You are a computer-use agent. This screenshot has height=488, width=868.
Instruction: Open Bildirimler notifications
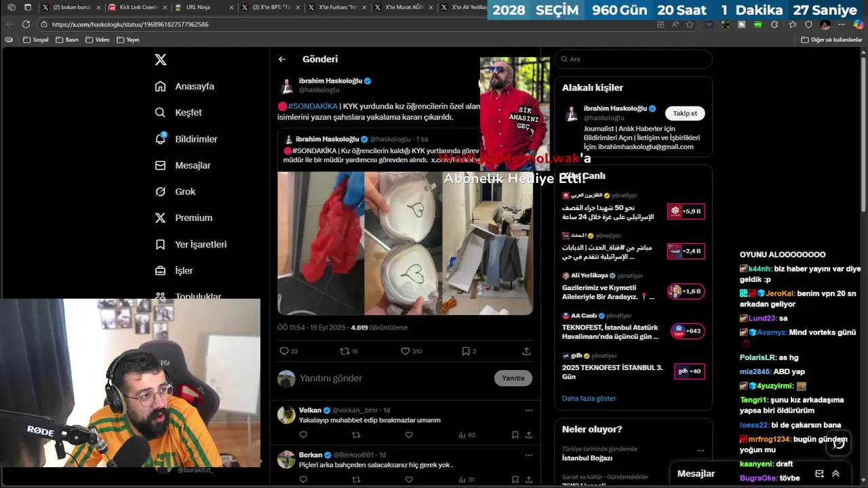pyautogui.click(x=186, y=139)
